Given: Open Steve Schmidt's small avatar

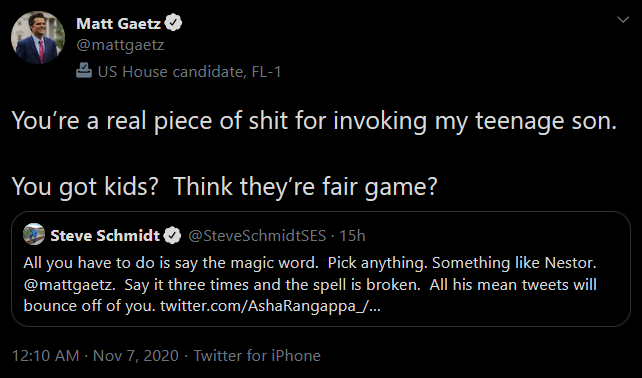Looking at the screenshot, I should pyautogui.click(x=34, y=235).
